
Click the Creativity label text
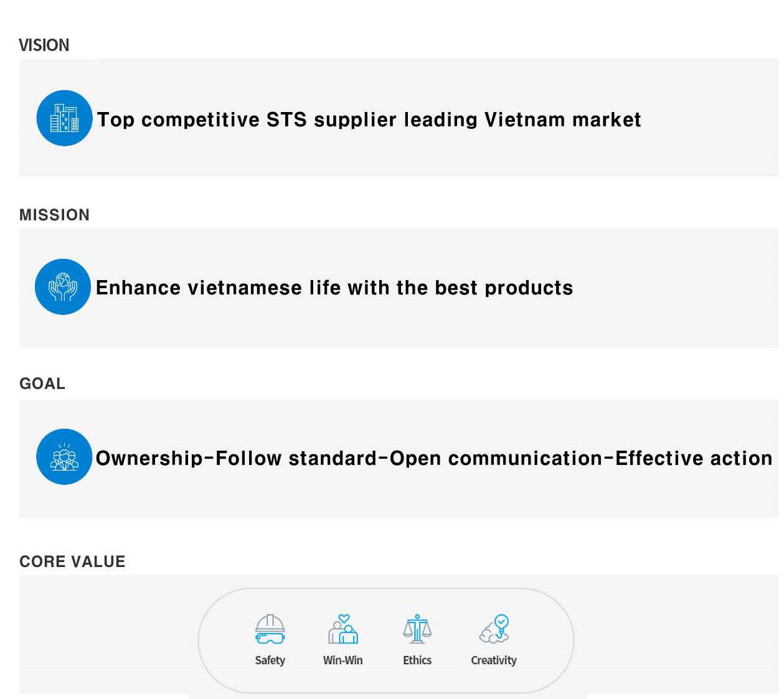click(494, 660)
